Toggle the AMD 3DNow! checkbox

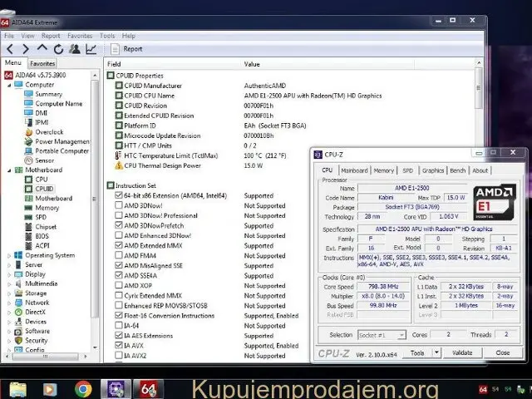tap(117, 205)
